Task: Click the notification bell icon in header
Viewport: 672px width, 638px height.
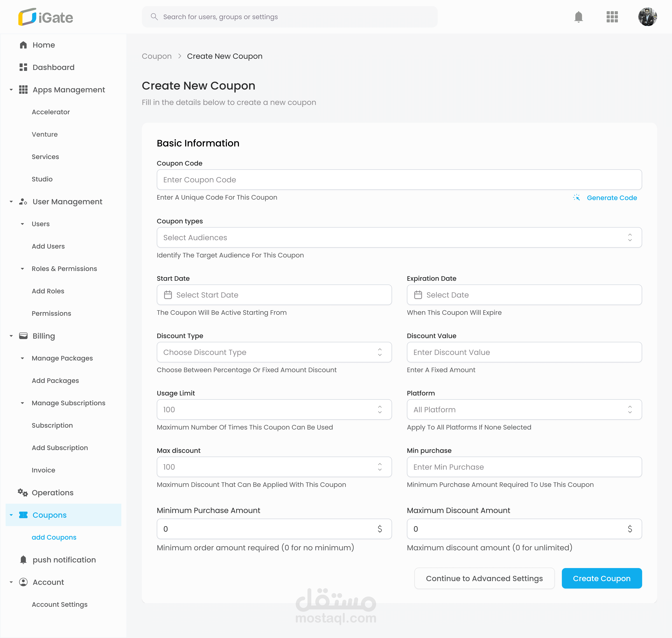Action: [578, 17]
